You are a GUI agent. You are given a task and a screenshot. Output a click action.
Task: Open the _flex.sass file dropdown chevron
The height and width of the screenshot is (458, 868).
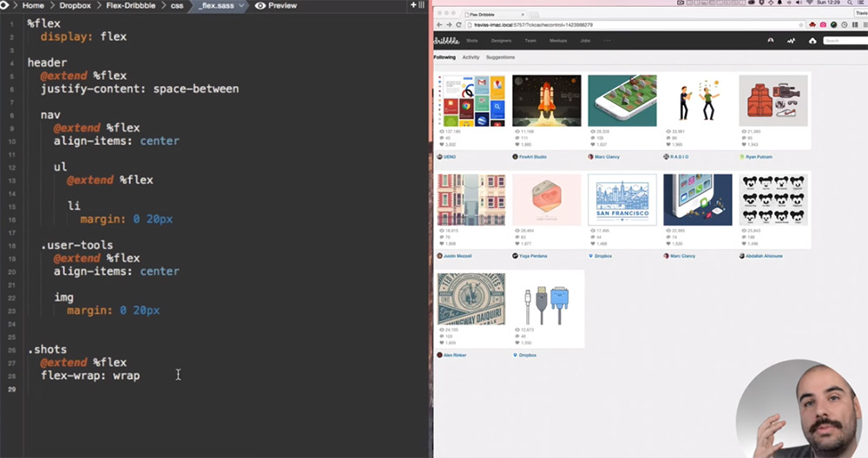(240, 5)
